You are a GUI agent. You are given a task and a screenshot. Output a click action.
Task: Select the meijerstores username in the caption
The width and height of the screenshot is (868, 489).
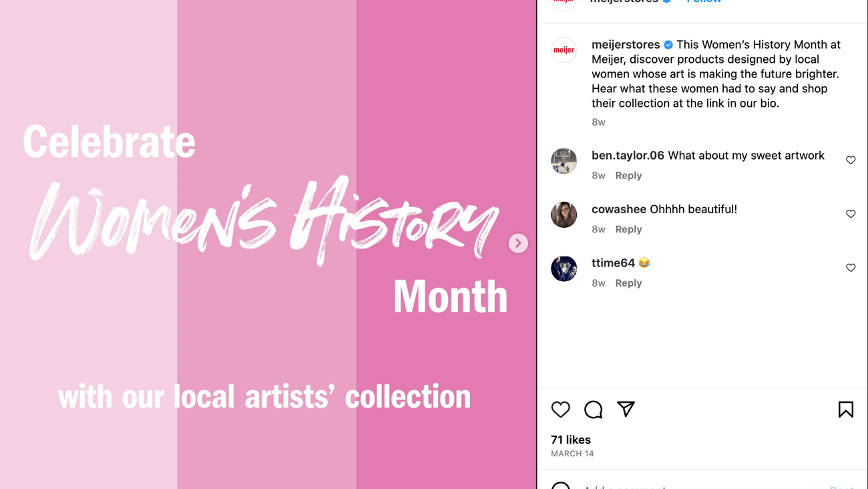click(x=626, y=44)
